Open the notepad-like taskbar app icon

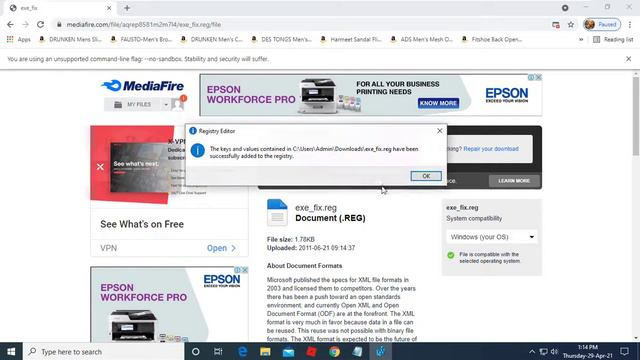pyautogui.click(x=358, y=351)
